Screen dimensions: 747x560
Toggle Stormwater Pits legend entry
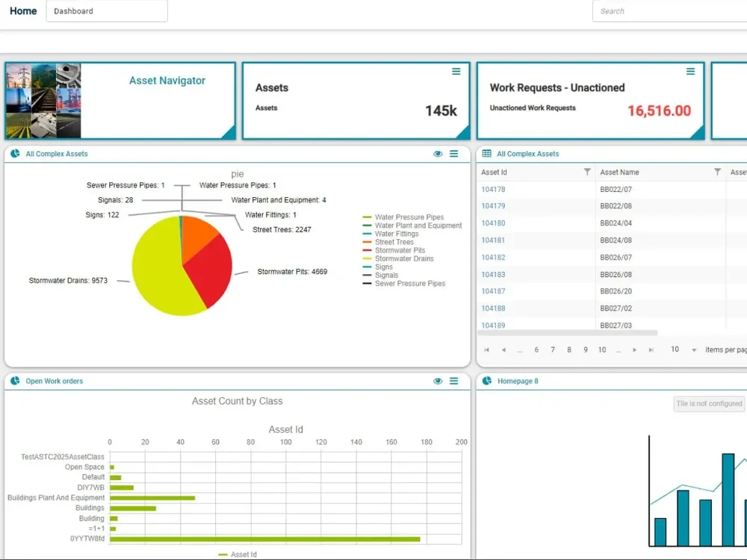(394, 250)
